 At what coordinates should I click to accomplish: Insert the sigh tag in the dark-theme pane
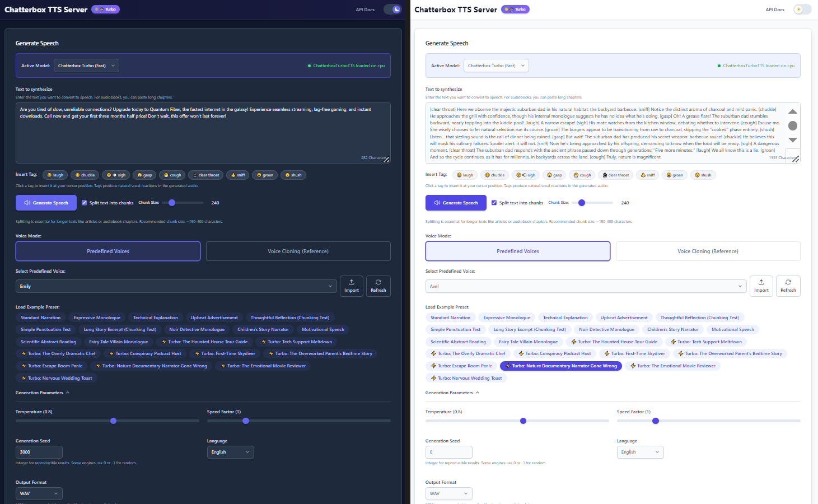point(116,175)
